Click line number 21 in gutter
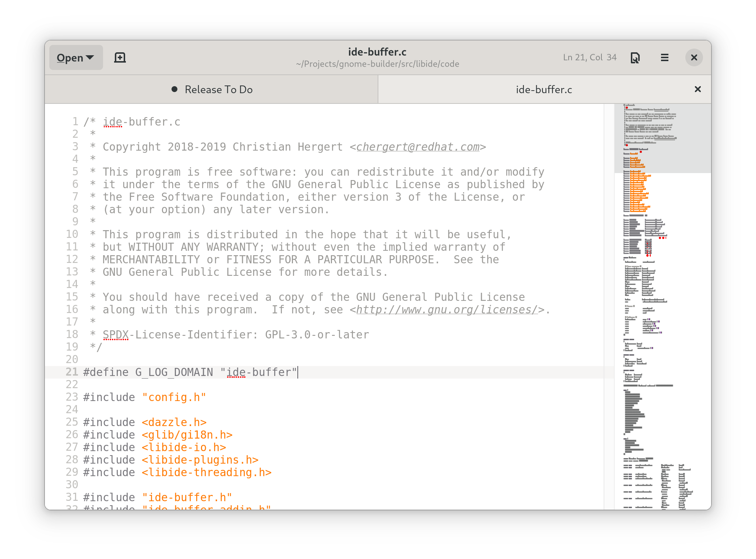Image resolution: width=756 pixels, height=559 pixels. (x=72, y=372)
